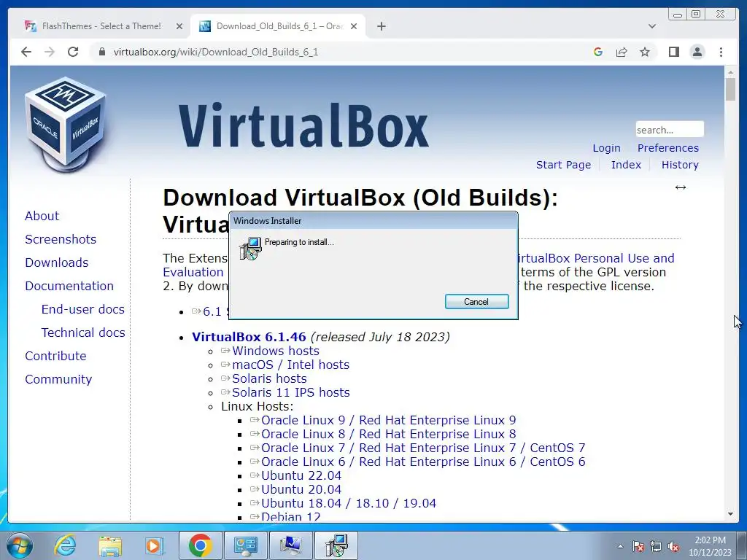Image resolution: width=747 pixels, height=560 pixels.
Task: Download Ubuntu 20.04 package
Action: [301, 489]
